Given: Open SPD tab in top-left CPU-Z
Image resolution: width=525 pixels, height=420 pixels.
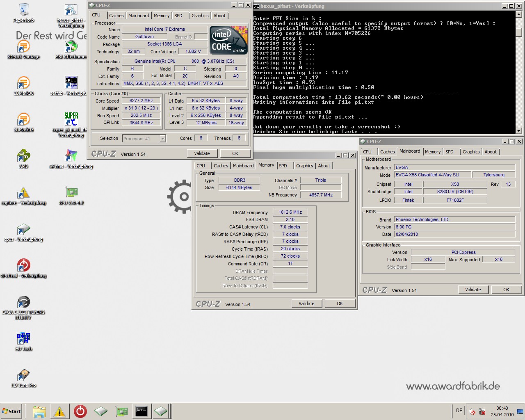Looking at the screenshot, I should (x=178, y=16).
